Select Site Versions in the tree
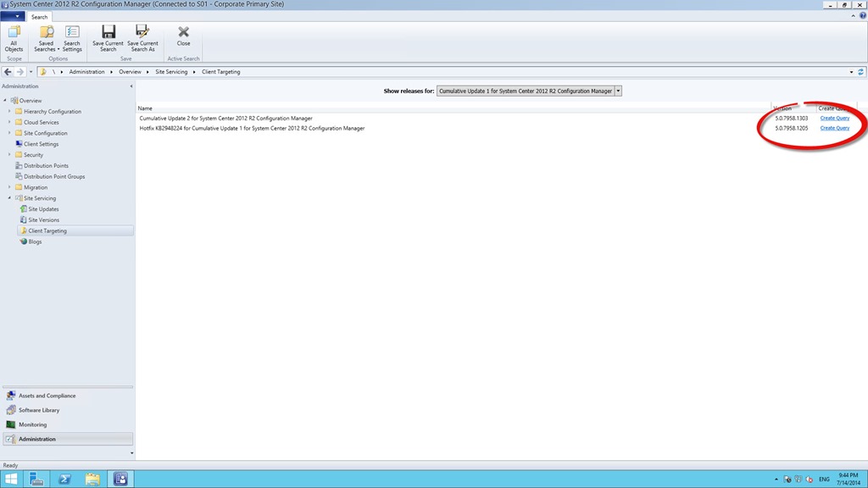Image resolution: width=868 pixels, height=488 pixels. pos(43,220)
